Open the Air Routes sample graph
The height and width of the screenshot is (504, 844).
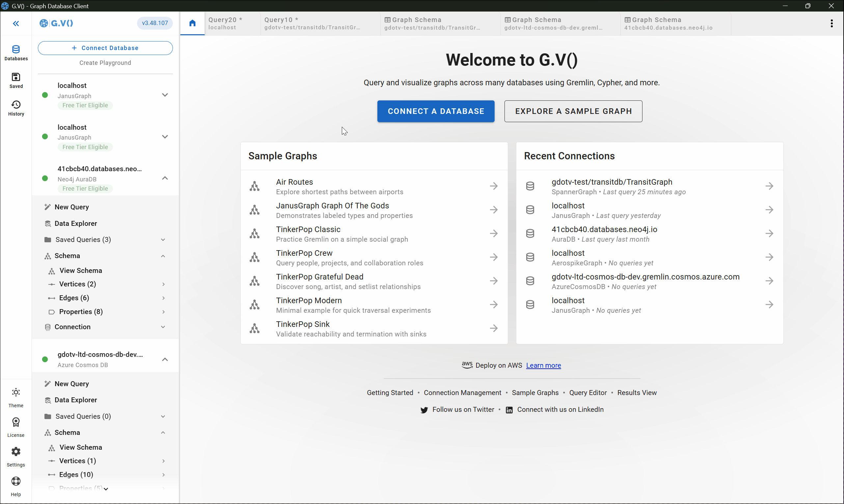pos(374,186)
